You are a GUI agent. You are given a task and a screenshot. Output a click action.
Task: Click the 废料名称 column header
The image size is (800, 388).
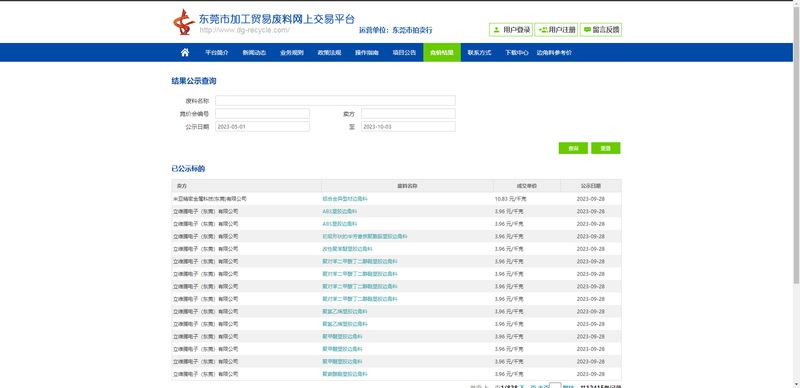408,186
